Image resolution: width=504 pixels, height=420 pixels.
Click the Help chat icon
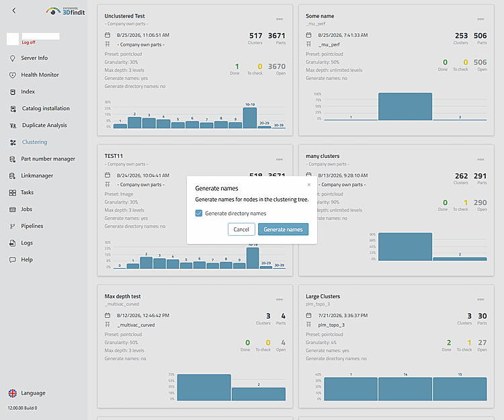pyautogui.click(x=13, y=259)
